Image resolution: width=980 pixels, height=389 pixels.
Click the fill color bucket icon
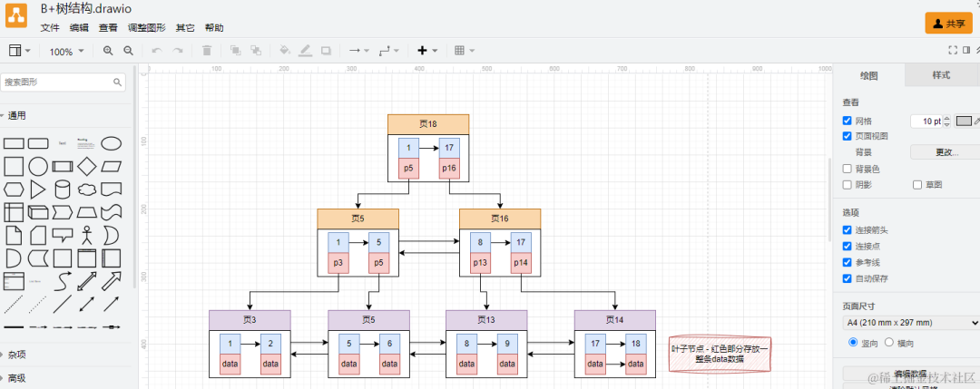coord(285,51)
